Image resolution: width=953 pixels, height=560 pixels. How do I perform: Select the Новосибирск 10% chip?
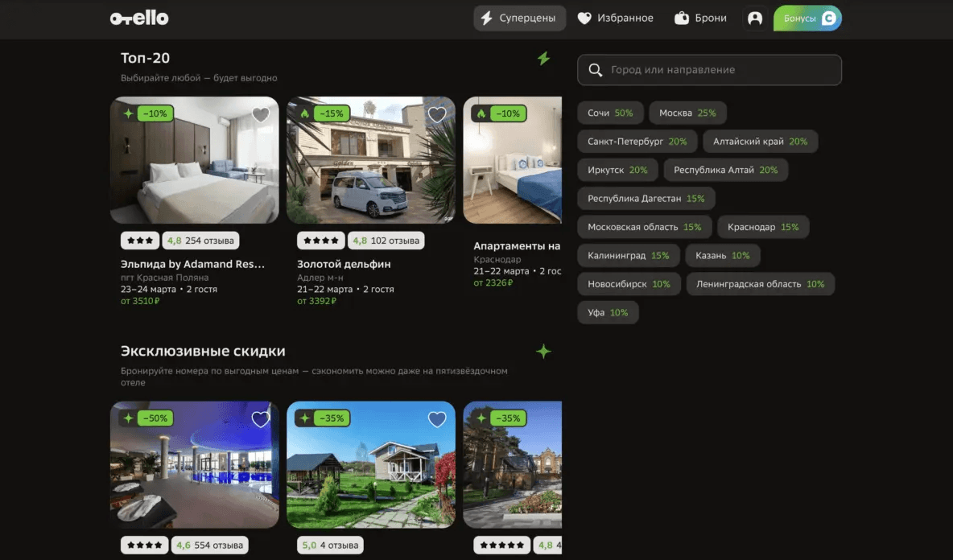[629, 284]
